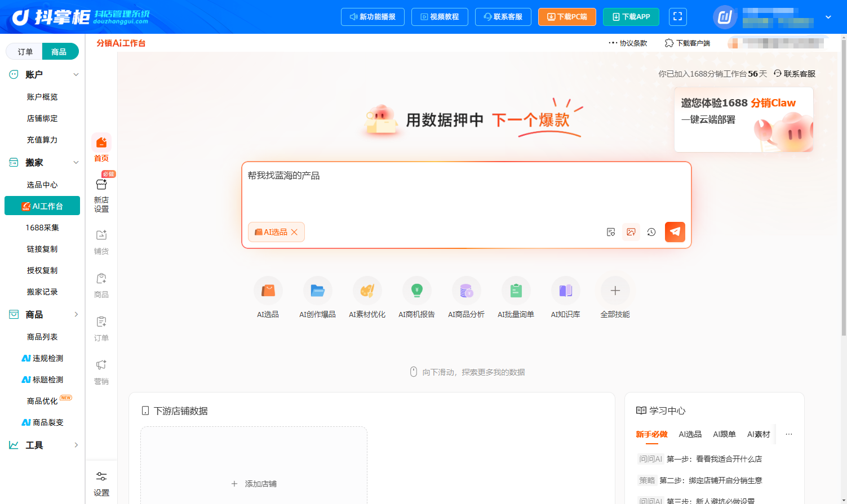Click the orange 下载PC端 button
847x504 pixels.
click(567, 17)
